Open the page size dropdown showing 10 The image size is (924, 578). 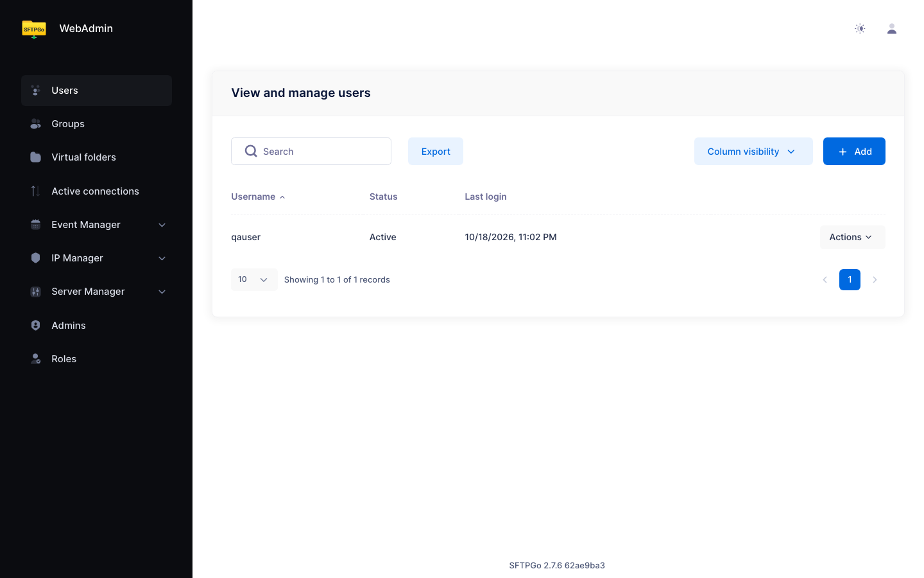coord(254,279)
